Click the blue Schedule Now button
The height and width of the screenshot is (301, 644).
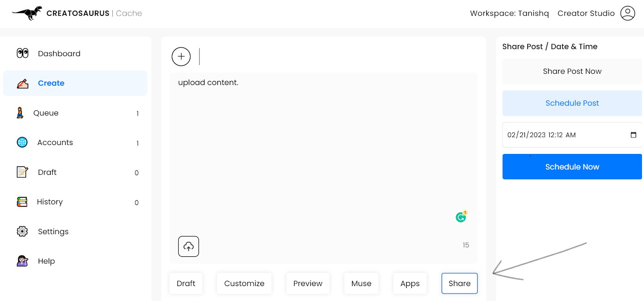[x=572, y=166]
